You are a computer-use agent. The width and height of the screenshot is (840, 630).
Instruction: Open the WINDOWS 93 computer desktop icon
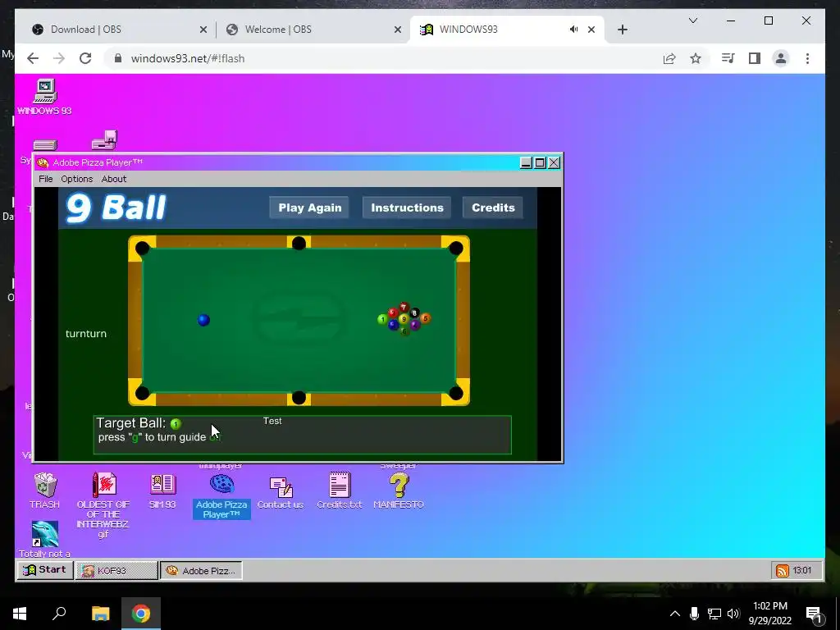point(44,97)
